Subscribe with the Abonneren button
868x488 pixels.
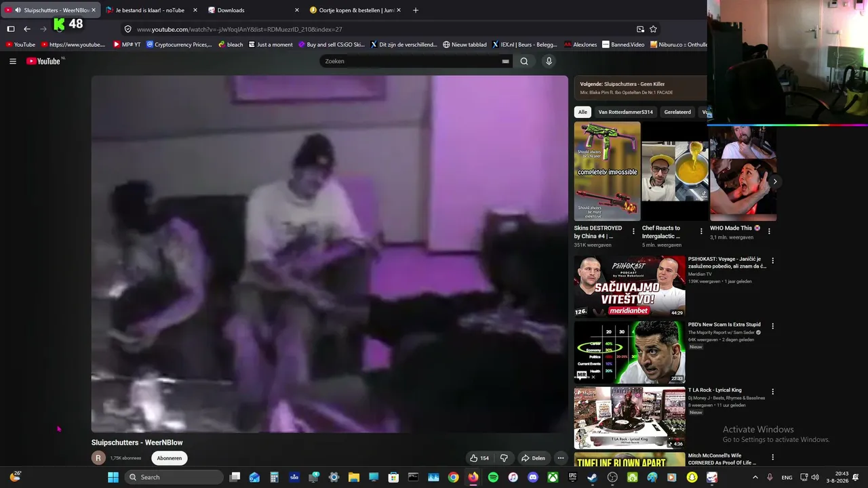pyautogui.click(x=170, y=458)
